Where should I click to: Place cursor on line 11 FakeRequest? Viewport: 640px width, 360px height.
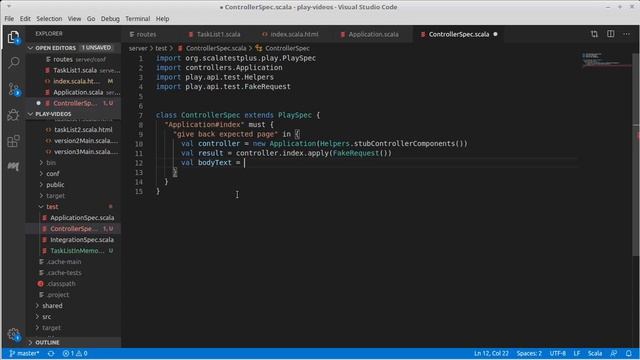click(x=356, y=153)
